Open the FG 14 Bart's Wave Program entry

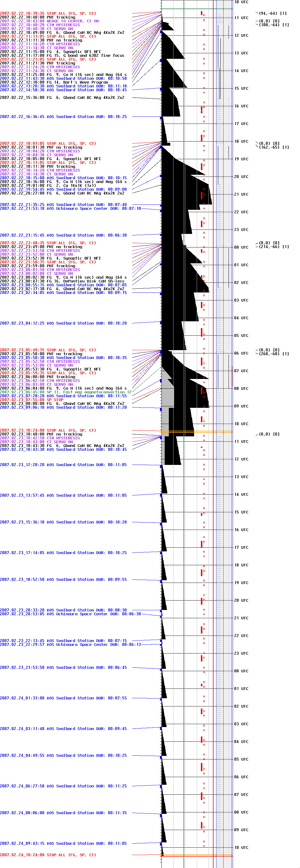coord(54,82)
